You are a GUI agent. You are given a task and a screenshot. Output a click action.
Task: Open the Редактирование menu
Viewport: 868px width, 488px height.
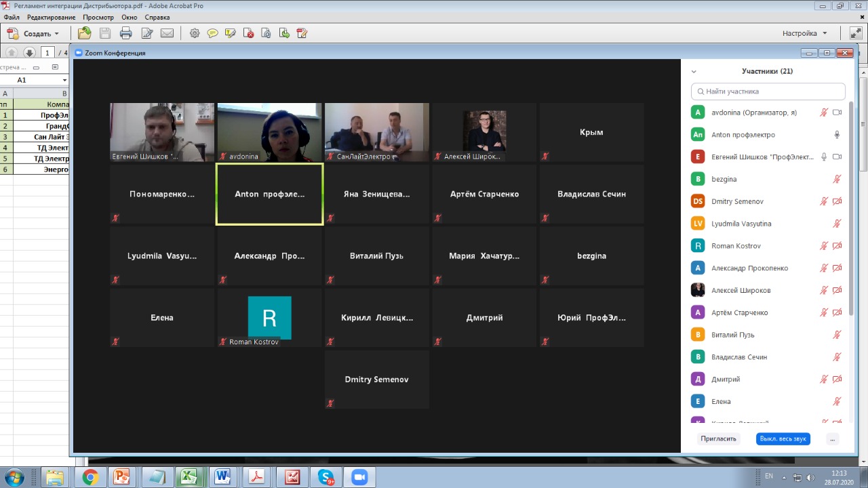(51, 17)
